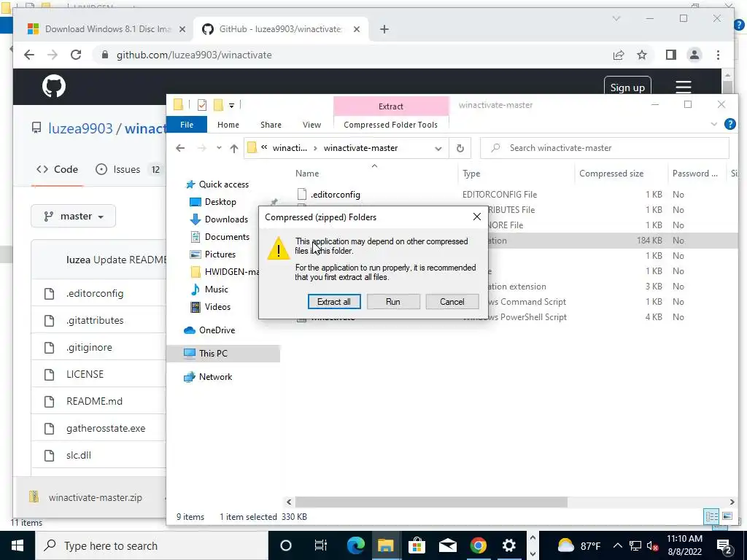Go back in File Explorer
Image resolution: width=747 pixels, height=560 pixels.
[180, 148]
